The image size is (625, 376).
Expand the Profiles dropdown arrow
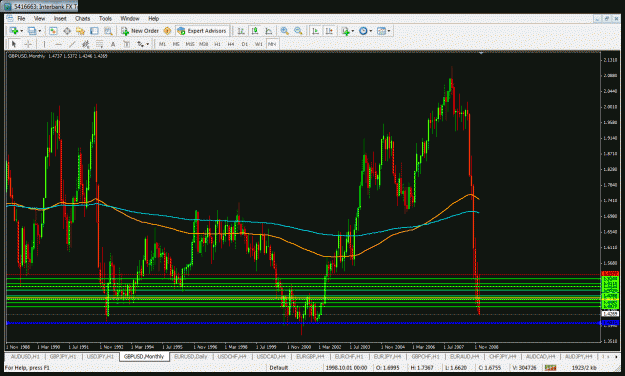tap(39, 31)
